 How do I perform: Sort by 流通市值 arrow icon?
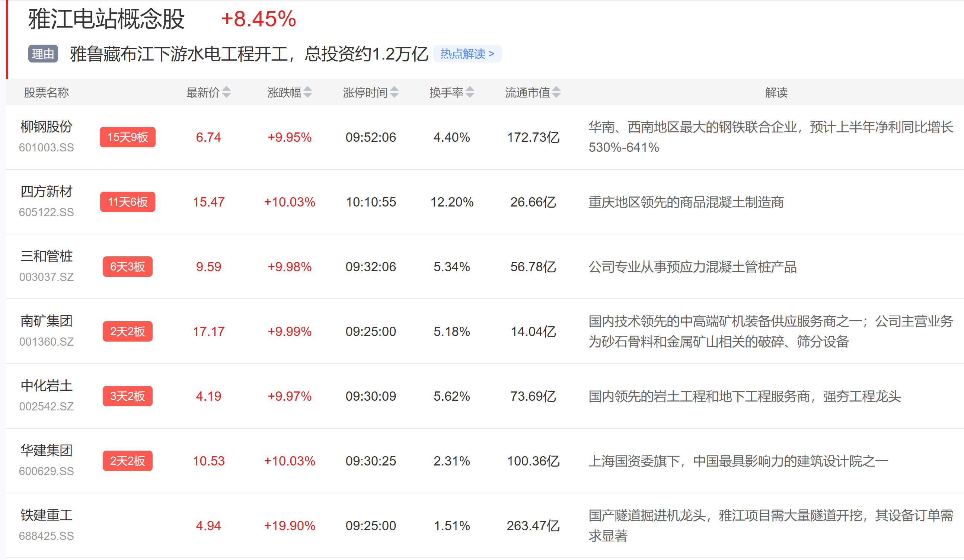point(556,92)
